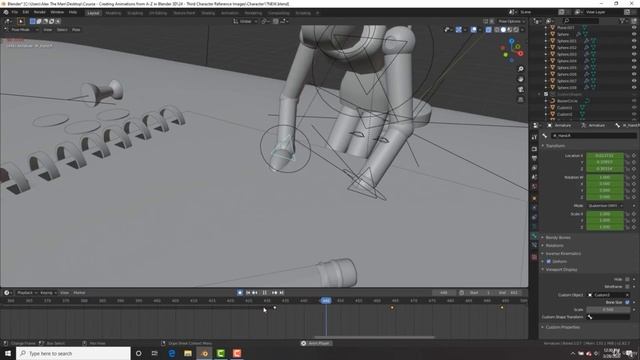Open the Scene properties tab icon
Image resolution: width=640 pixels, height=360 pixels.
click(x=534, y=177)
